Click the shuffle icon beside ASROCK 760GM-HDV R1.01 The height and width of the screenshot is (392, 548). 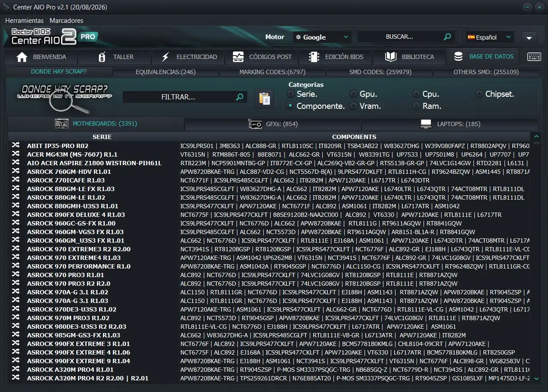(16, 172)
